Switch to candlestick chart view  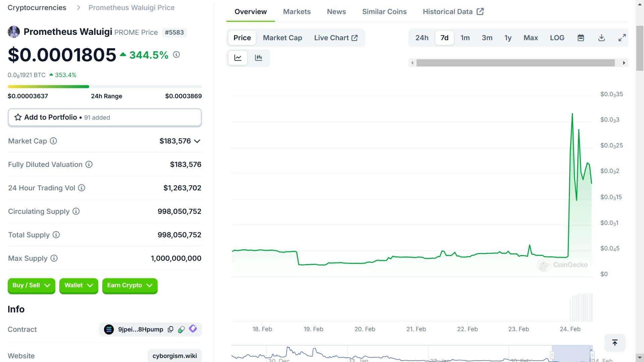click(258, 58)
